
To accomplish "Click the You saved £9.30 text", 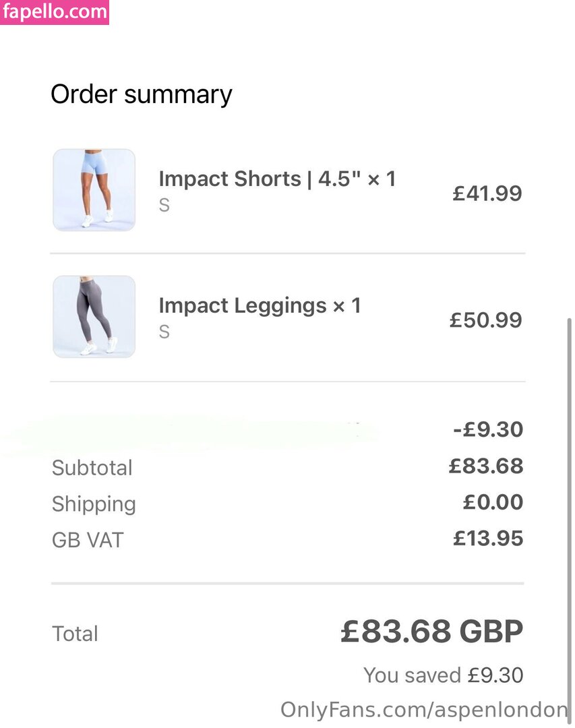I will tap(443, 675).
